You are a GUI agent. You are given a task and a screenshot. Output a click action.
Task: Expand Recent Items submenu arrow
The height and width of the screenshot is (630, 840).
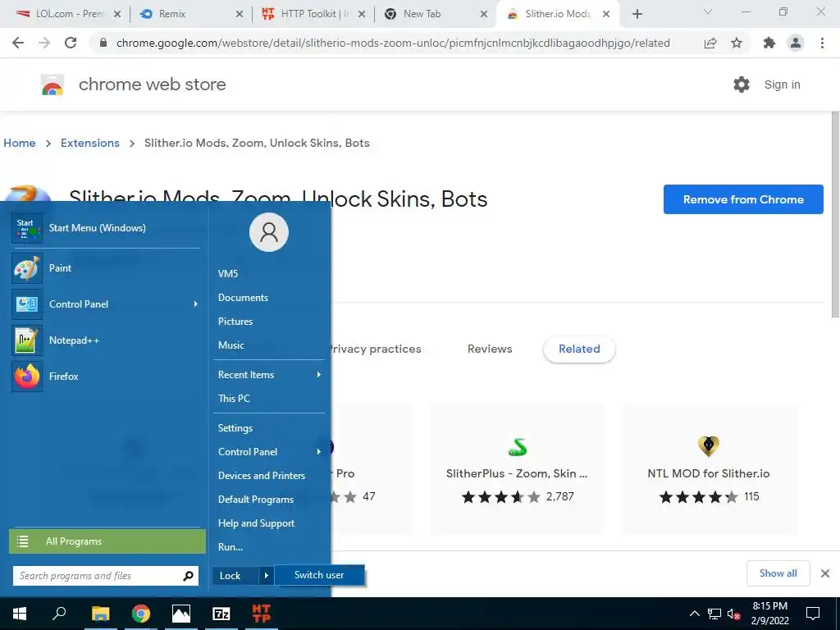tap(319, 374)
